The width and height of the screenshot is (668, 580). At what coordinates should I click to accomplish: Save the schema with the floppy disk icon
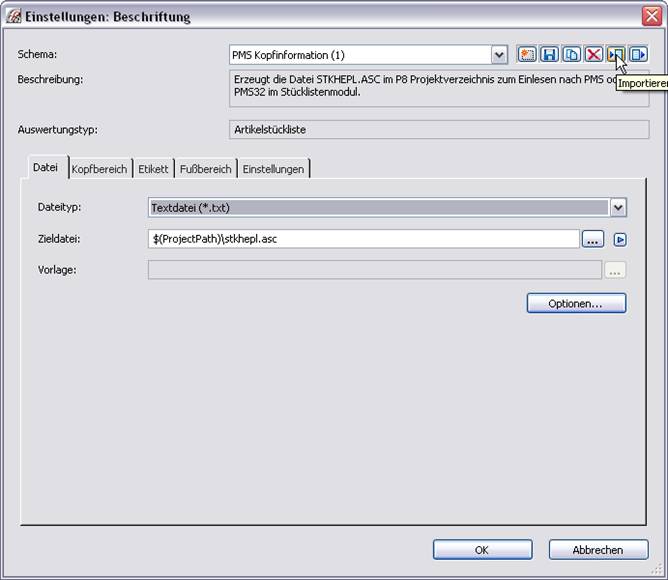(x=549, y=55)
